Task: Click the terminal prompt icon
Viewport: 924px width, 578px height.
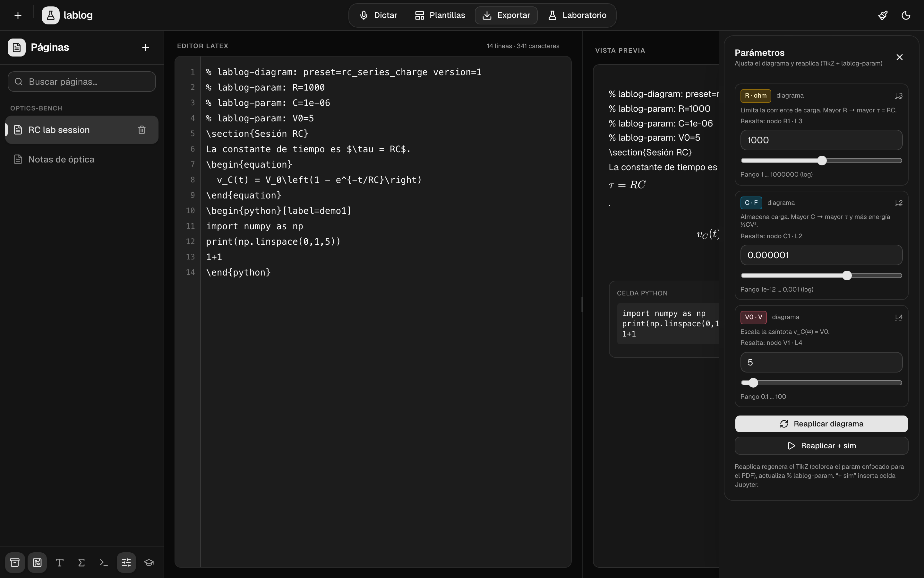Action: (104, 562)
